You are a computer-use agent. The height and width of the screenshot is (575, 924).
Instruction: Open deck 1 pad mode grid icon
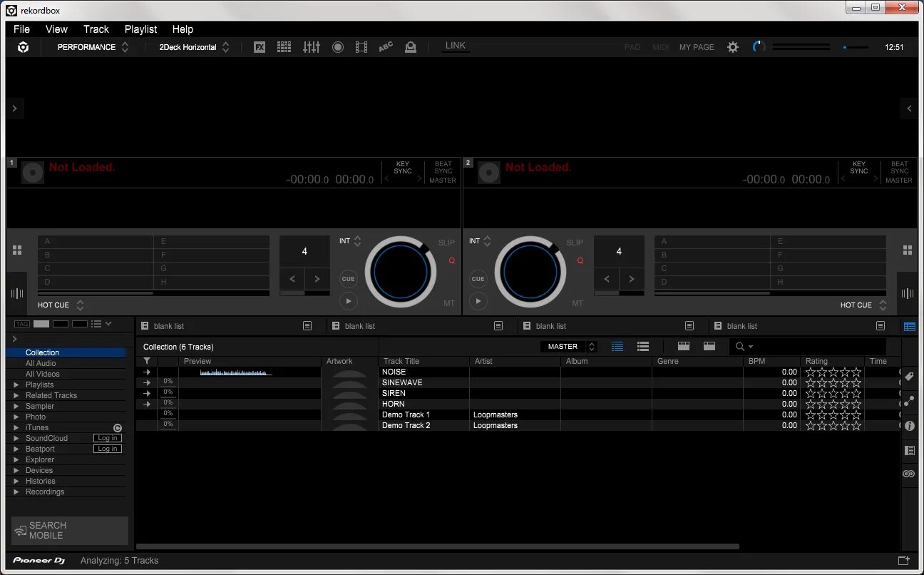(17, 250)
